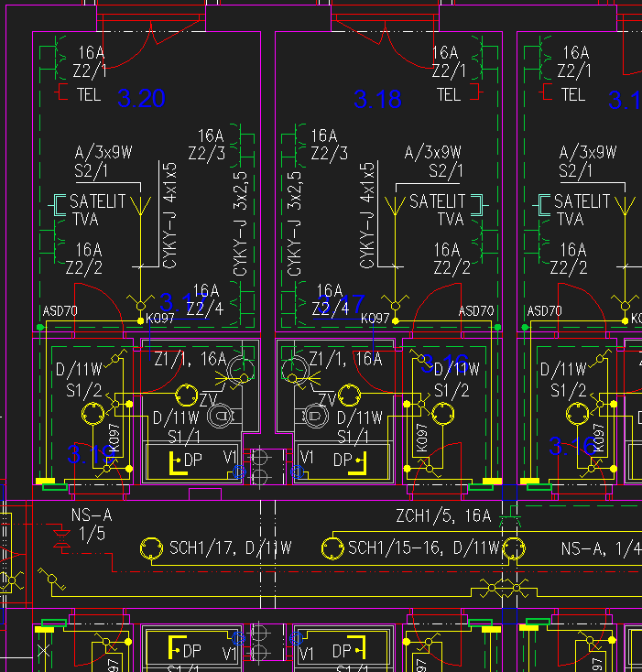Click the yellow light symbol beside SCH1/17
642x672 pixels.
(150, 548)
